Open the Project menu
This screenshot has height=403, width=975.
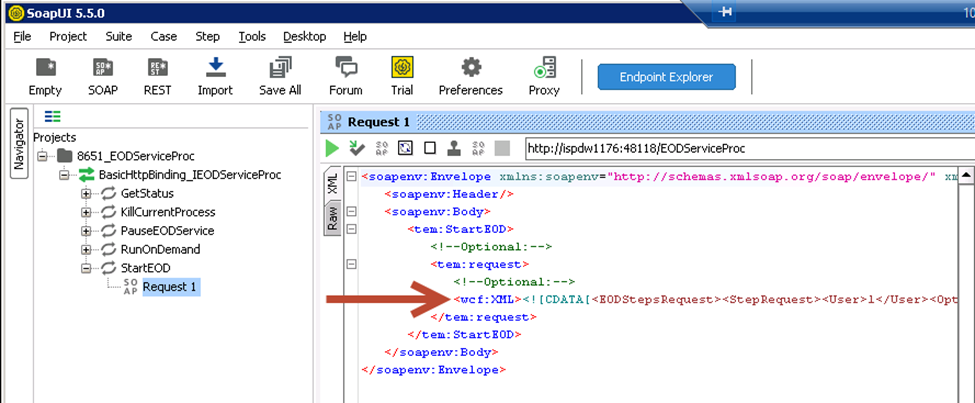pyautogui.click(x=68, y=37)
